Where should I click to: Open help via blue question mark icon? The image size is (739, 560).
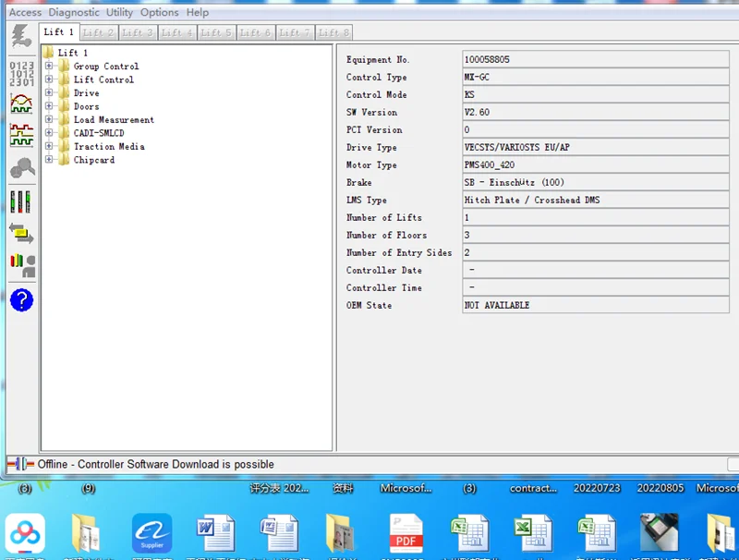pyautogui.click(x=21, y=299)
